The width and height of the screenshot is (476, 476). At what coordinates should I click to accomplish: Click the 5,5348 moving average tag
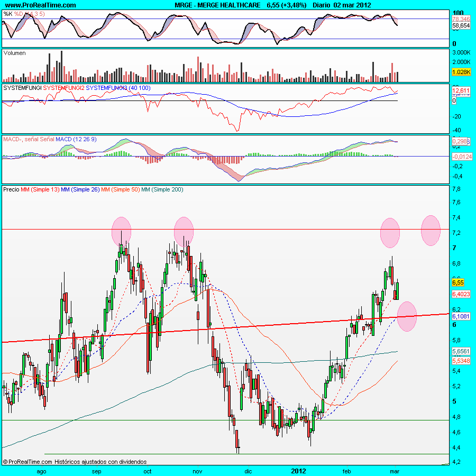pyautogui.click(x=461, y=361)
